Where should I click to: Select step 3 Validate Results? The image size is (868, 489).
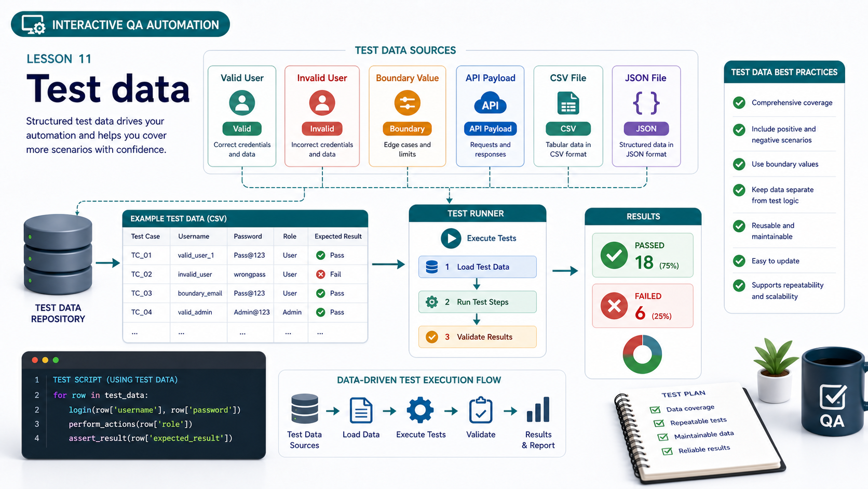pos(477,337)
